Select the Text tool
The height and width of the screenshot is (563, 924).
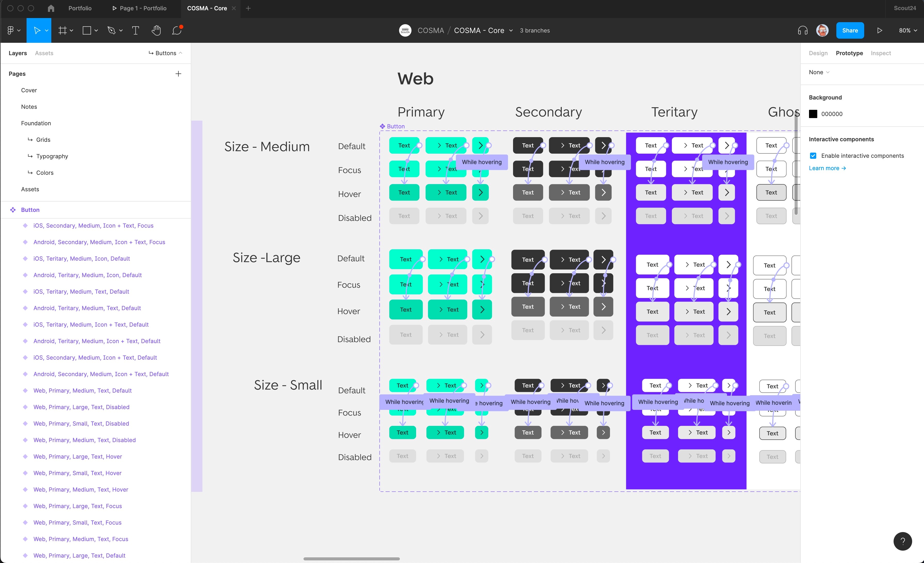pos(135,30)
